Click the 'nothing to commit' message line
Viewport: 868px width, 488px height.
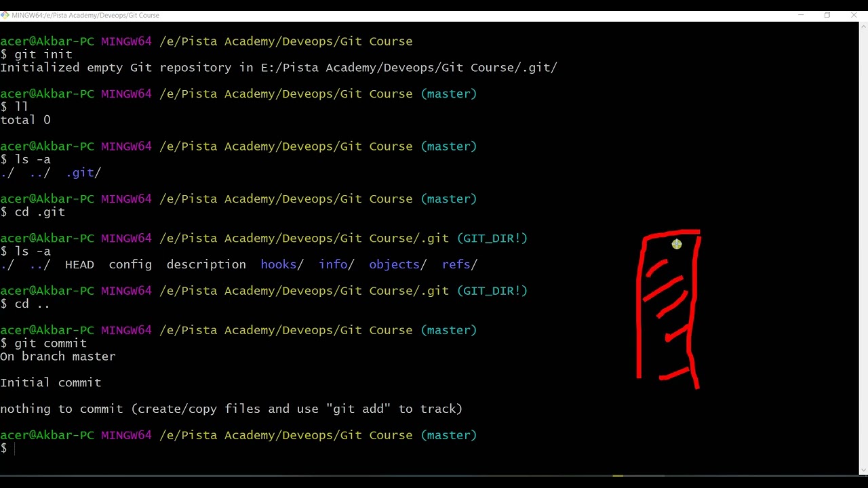pos(231,409)
